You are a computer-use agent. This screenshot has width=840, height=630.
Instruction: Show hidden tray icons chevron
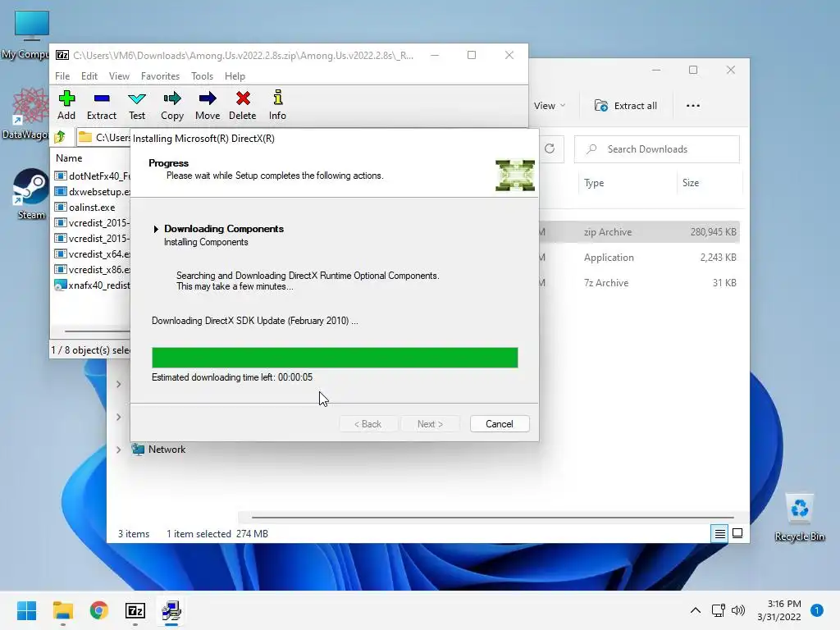pos(696,610)
